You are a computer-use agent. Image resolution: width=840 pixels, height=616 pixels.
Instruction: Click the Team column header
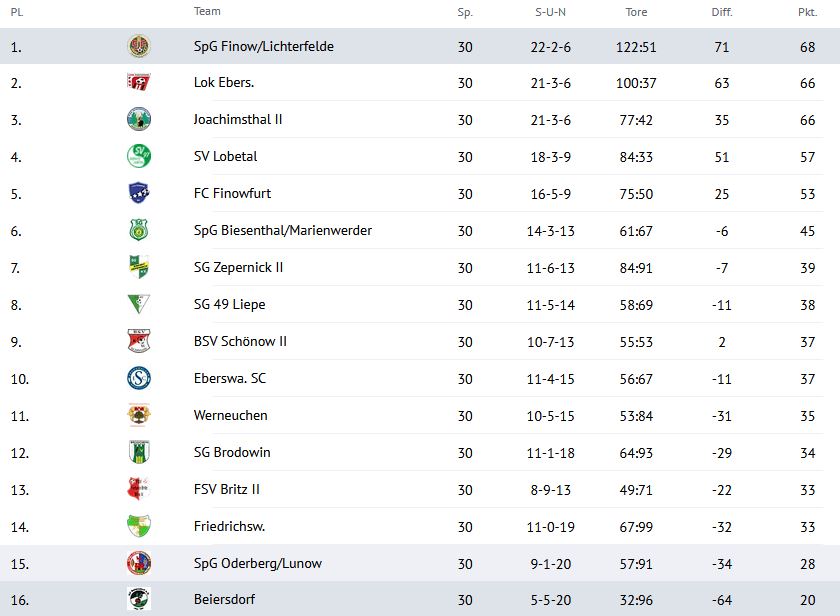[207, 11]
